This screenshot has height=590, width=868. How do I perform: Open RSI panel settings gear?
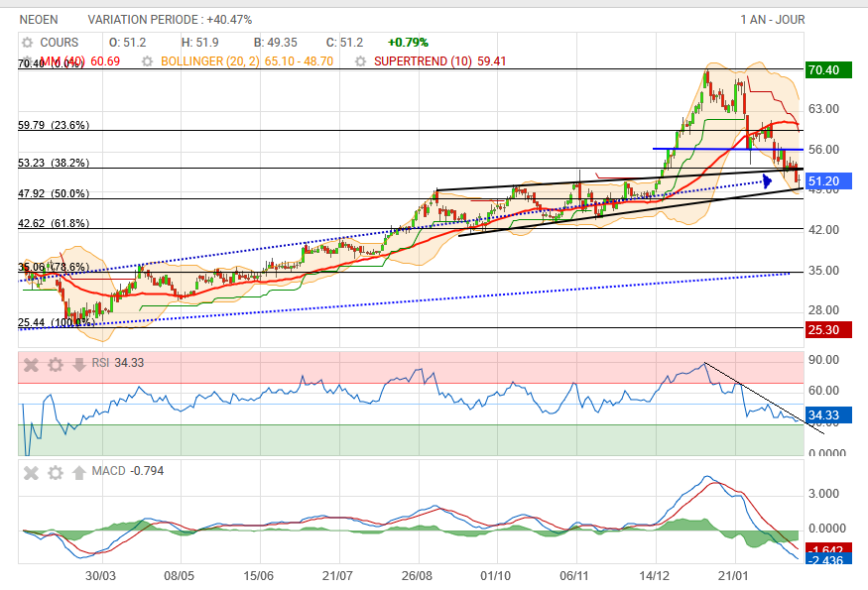tap(56, 365)
